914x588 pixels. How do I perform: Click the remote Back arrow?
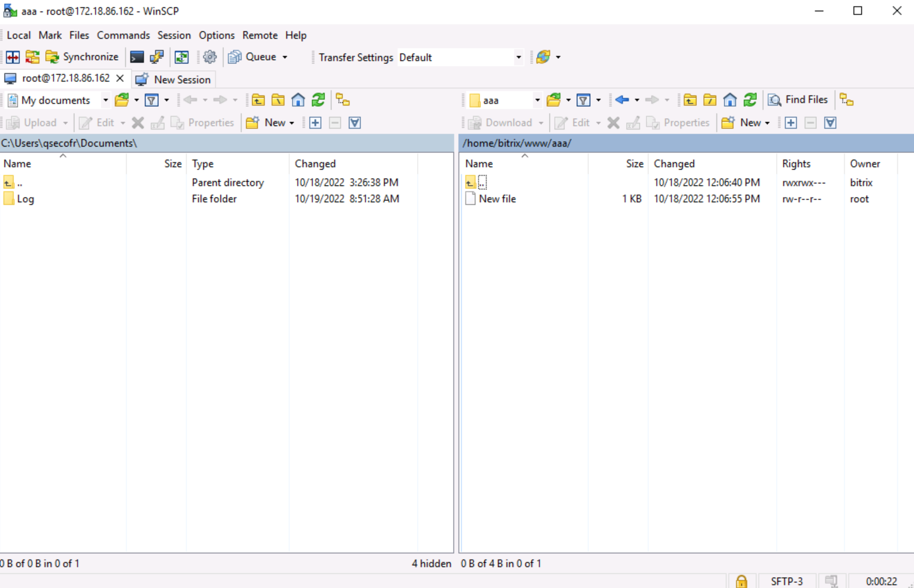tap(622, 100)
